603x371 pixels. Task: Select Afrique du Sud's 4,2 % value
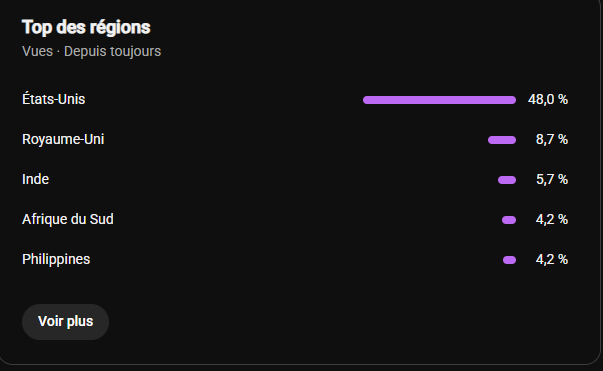(x=551, y=220)
